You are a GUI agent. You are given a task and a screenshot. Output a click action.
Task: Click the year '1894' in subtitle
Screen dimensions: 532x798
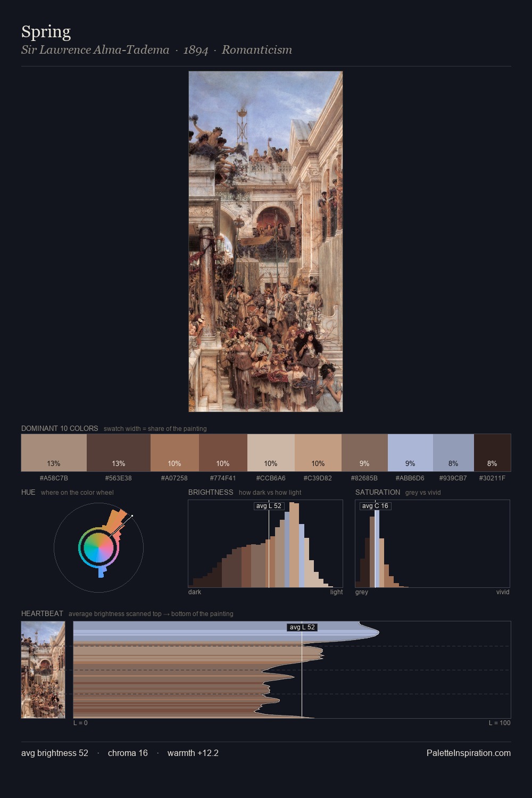(196, 50)
